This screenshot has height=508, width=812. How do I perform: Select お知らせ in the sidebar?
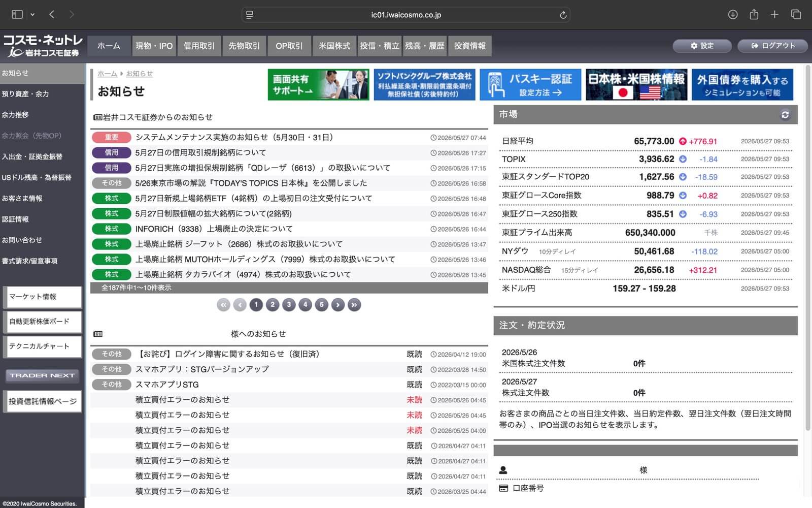(x=43, y=73)
